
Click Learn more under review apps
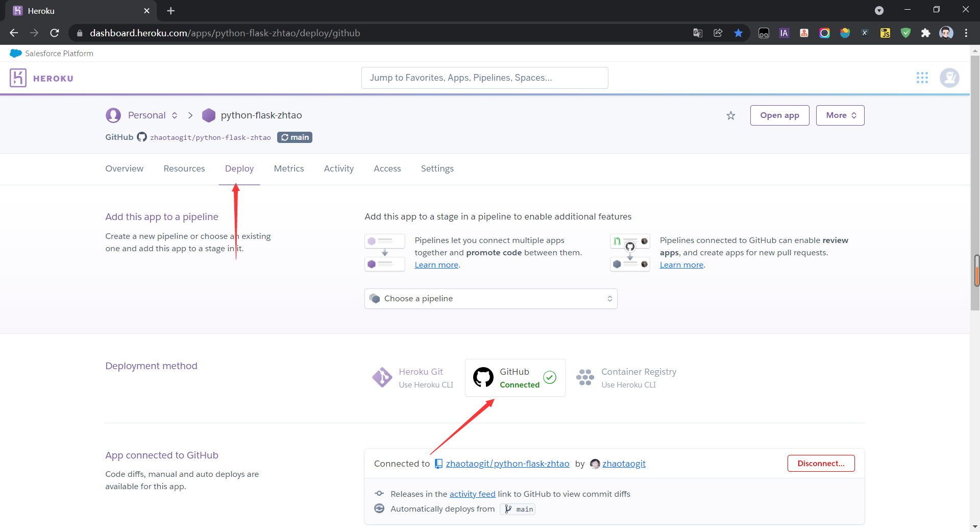click(681, 264)
